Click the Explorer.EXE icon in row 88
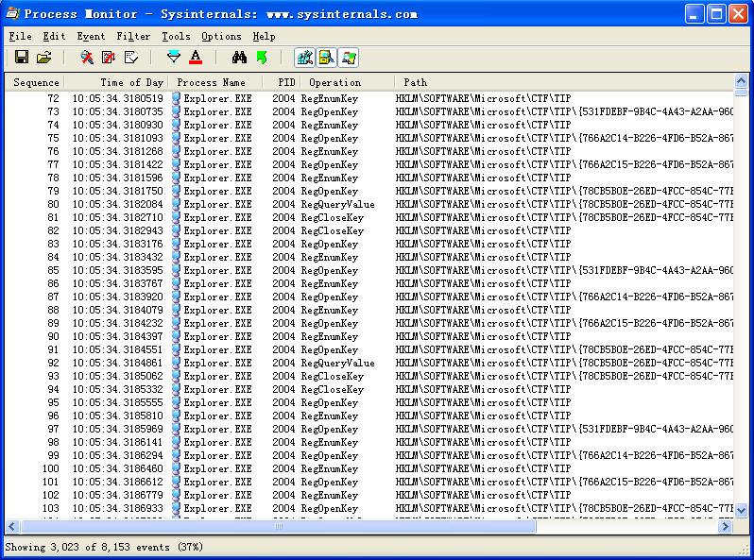Image resolution: width=754 pixels, height=560 pixels. tap(176, 310)
